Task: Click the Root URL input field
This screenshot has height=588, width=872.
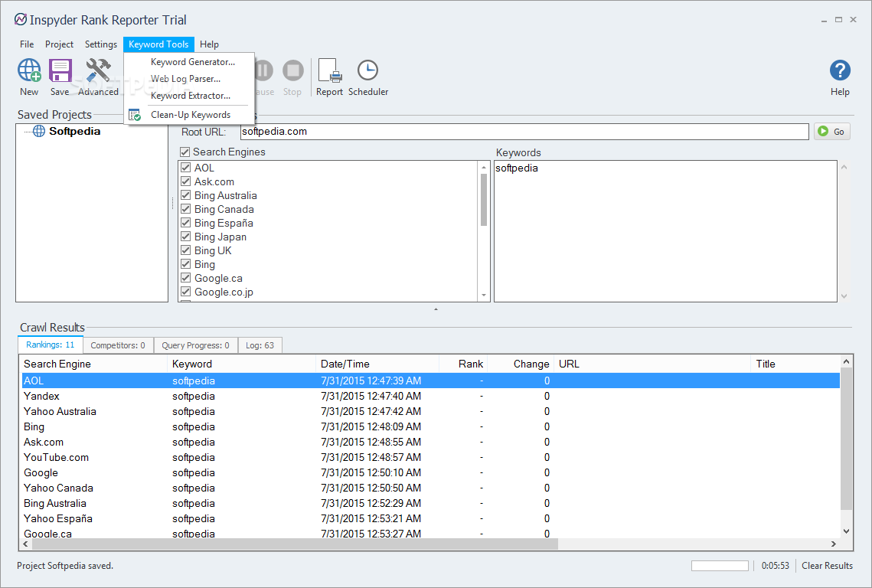Action: click(524, 132)
